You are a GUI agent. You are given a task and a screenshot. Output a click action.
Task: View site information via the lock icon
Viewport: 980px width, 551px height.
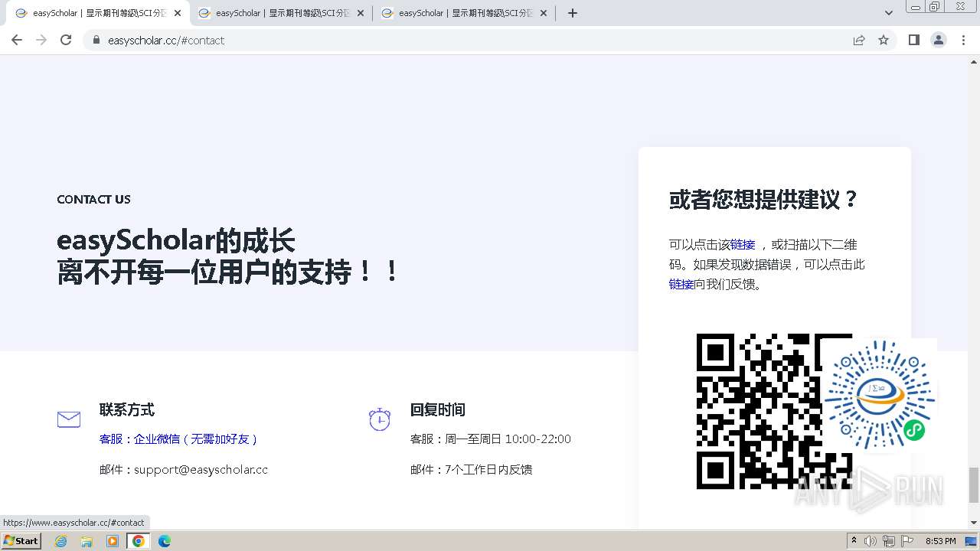click(x=96, y=40)
